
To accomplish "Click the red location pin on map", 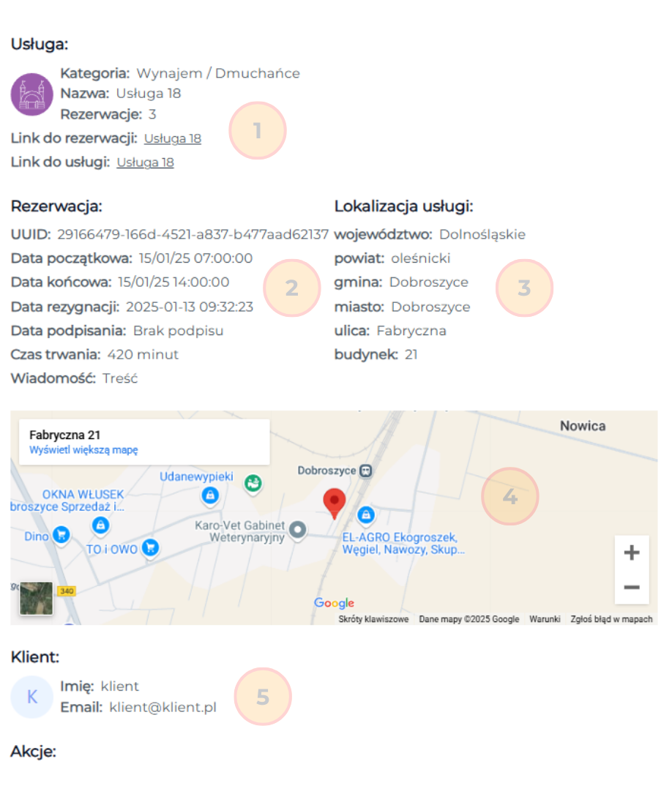I will click(x=335, y=503).
